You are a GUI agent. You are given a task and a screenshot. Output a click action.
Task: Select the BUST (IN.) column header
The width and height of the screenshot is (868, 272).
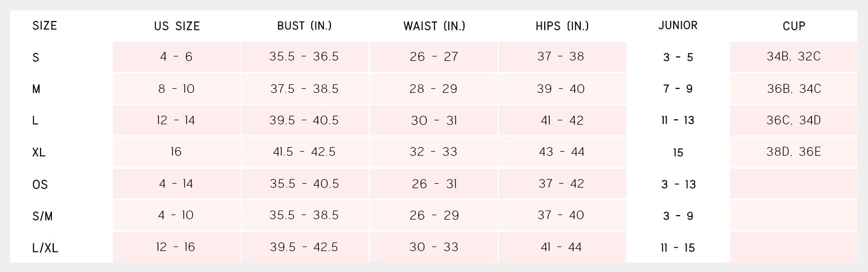pos(304,26)
